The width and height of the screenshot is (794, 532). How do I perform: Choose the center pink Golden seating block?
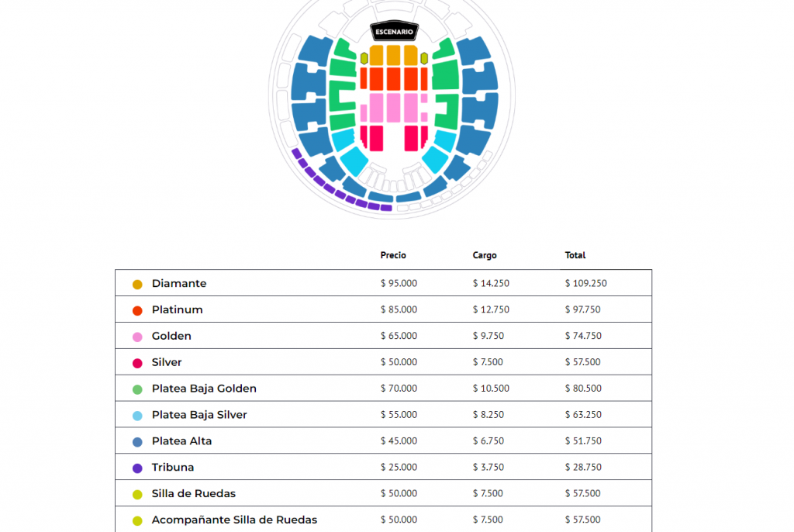point(393,107)
